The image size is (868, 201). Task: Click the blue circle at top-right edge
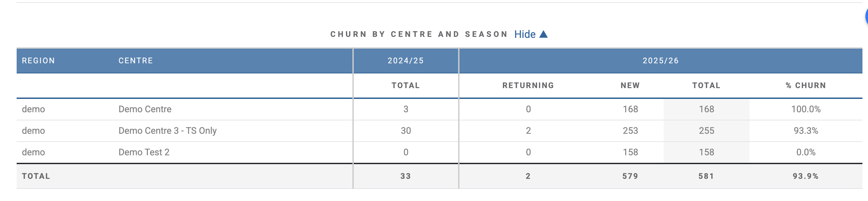point(866,16)
